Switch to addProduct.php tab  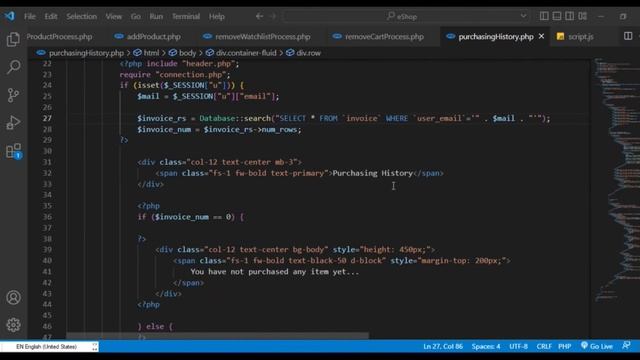point(148,37)
